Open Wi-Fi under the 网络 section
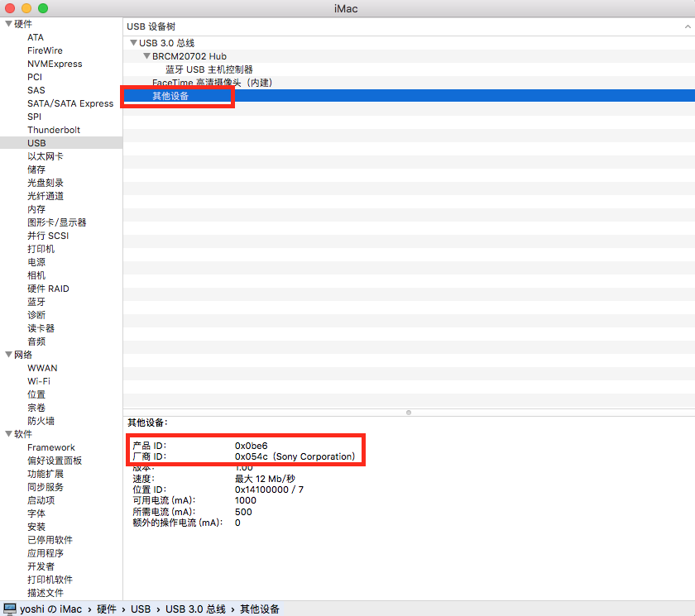The image size is (695, 616). click(x=39, y=381)
